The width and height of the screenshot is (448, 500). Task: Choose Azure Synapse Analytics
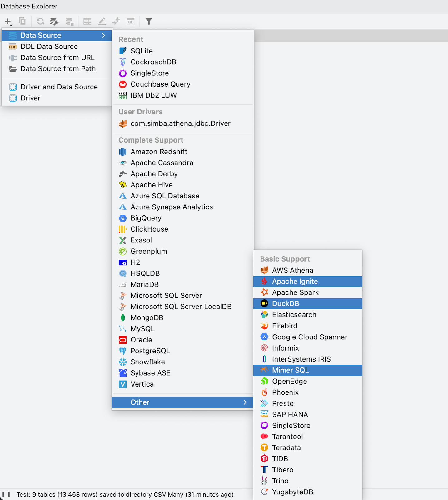click(x=183, y=207)
